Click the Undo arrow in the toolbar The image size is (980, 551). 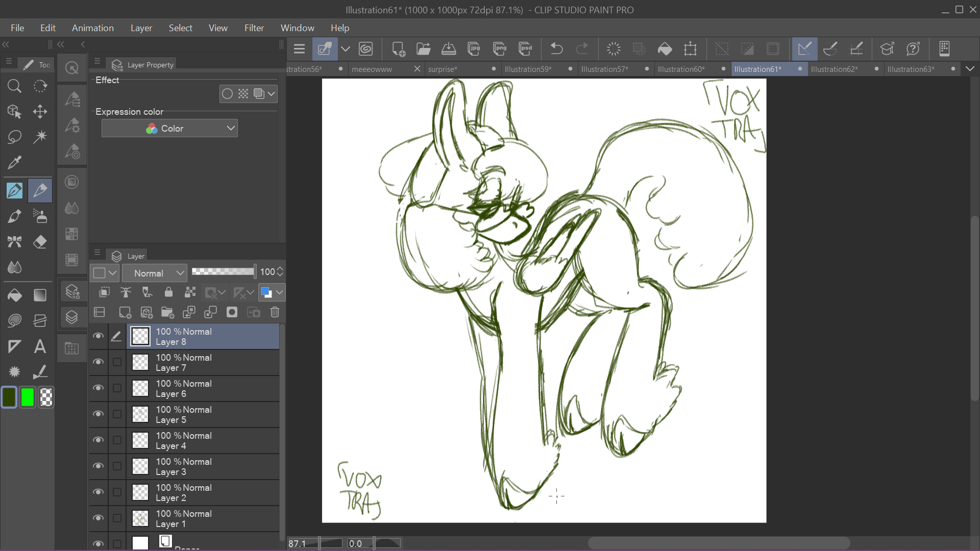pyautogui.click(x=556, y=49)
